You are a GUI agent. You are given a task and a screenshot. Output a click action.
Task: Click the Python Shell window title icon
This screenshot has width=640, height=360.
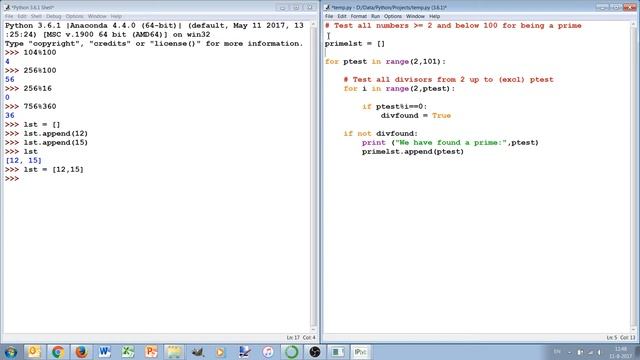click(x=7, y=7)
